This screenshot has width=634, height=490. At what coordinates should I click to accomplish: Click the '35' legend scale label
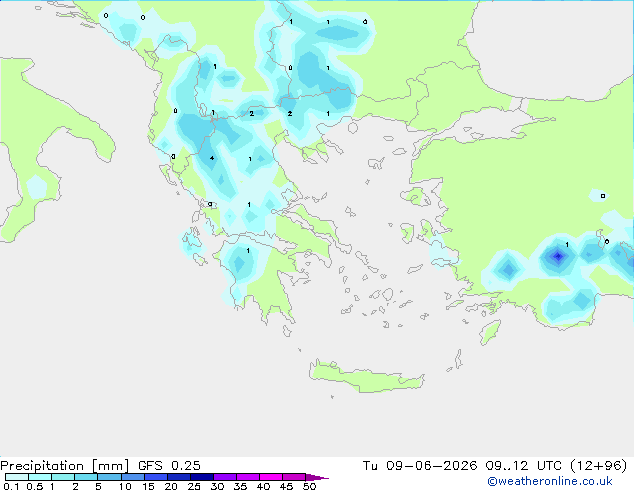pyautogui.click(x=240, y=486)
